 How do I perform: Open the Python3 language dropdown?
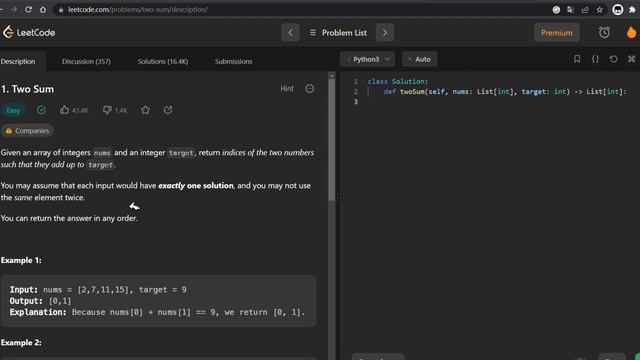(x=368, y=59)
